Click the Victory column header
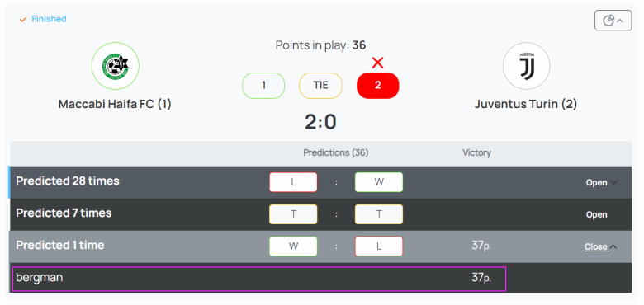 [x=477, y=152]
